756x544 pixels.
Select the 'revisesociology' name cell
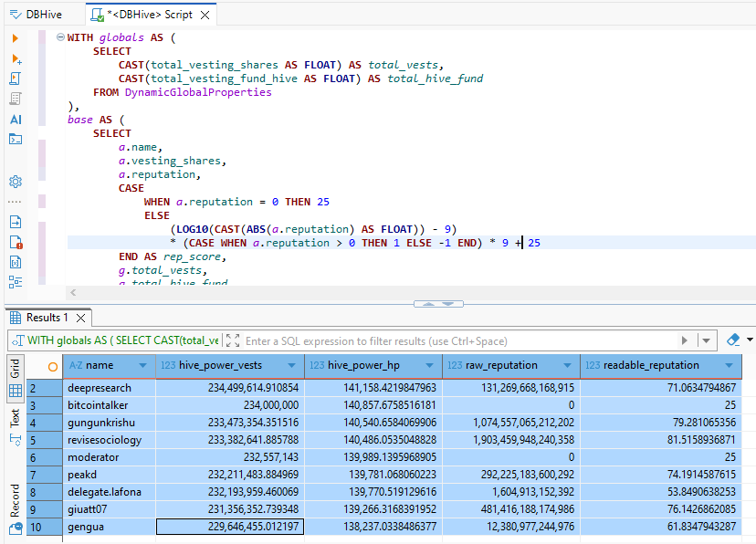[110, 440]
